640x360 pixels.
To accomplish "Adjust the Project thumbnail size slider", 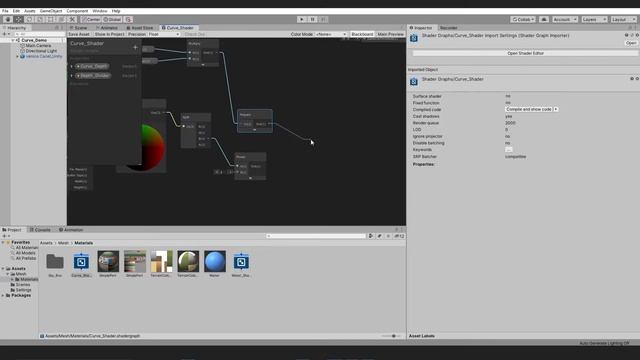I will pyautogui.click(x=392, y=336).
